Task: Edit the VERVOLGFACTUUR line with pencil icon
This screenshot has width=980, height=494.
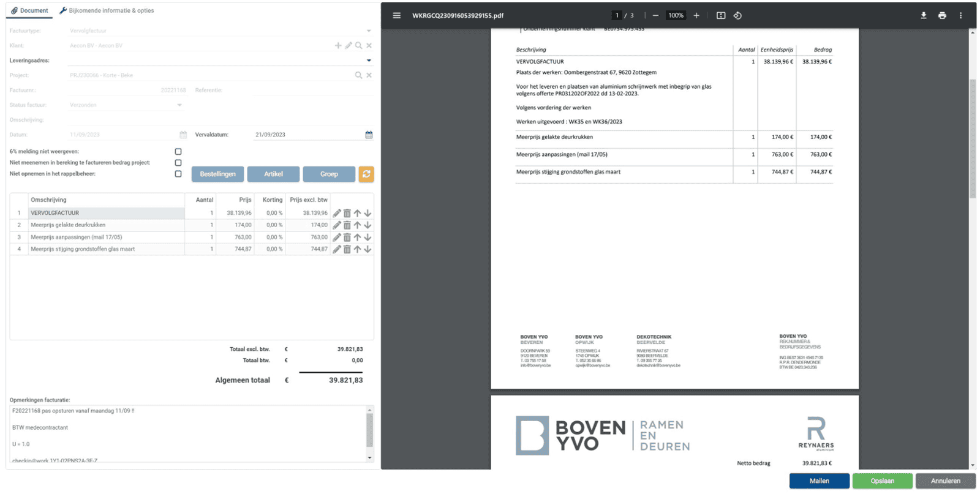Action: click(336, 214)
